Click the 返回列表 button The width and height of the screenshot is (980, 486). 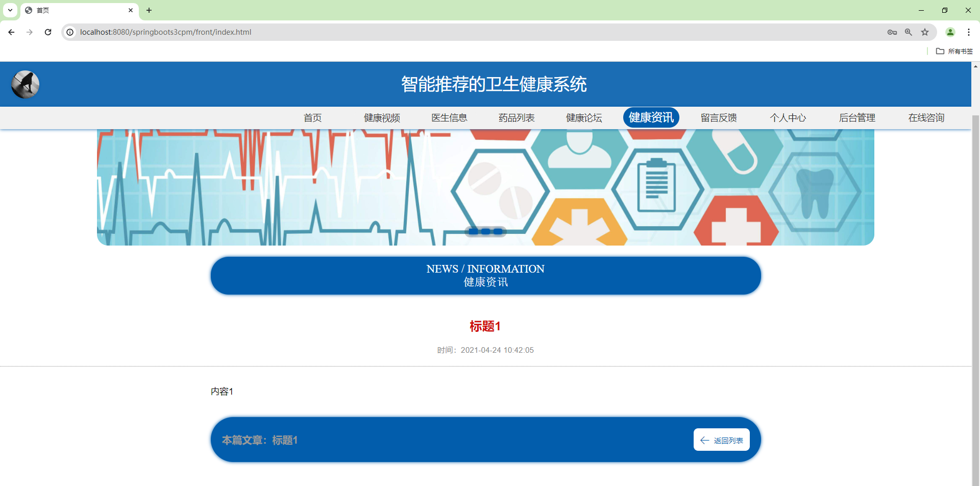coord(721,440)
